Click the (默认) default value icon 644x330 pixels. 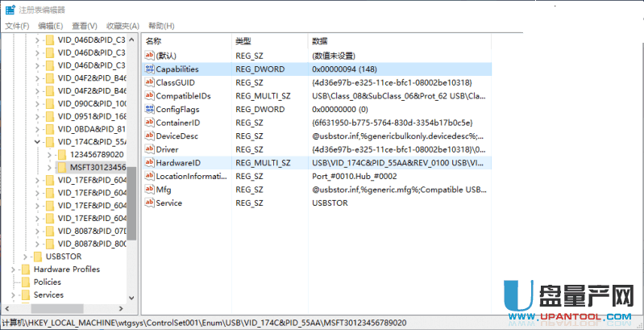tap(149, 56)
